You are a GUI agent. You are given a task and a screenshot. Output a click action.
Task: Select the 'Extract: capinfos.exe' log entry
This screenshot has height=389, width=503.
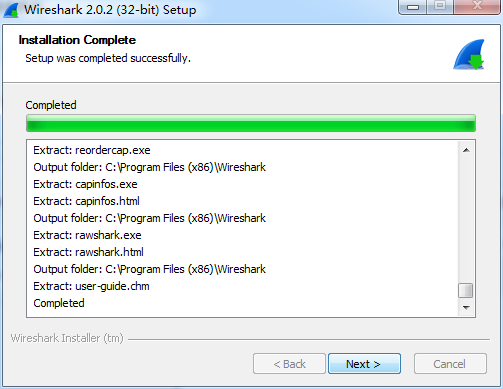[85, 184]
